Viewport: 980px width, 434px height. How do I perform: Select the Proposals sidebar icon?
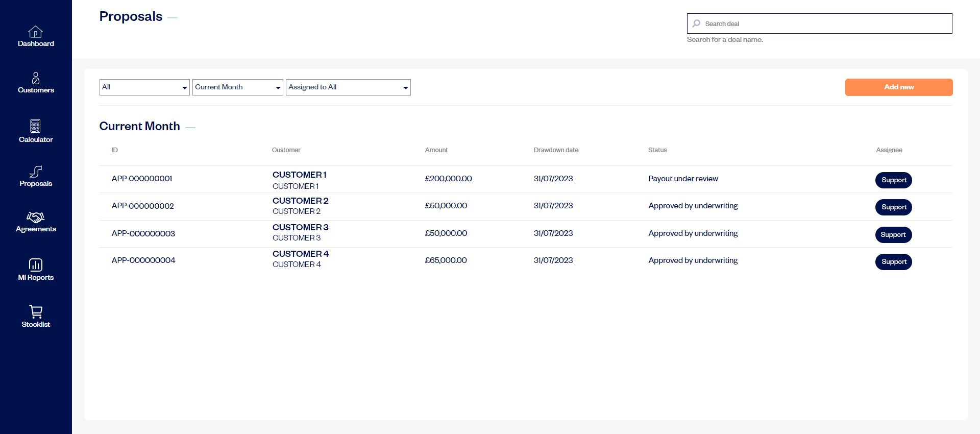pos(35,172)
